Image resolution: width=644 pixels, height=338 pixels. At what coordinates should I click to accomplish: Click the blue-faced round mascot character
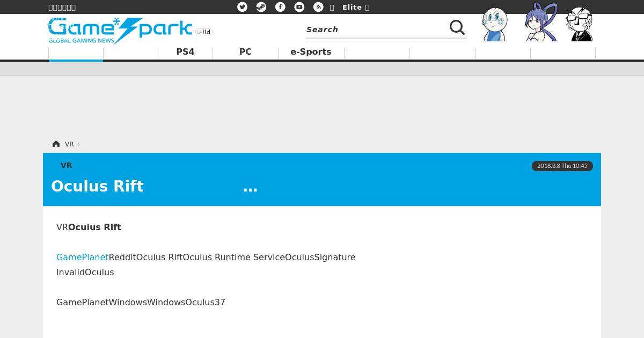coord(494,25)
